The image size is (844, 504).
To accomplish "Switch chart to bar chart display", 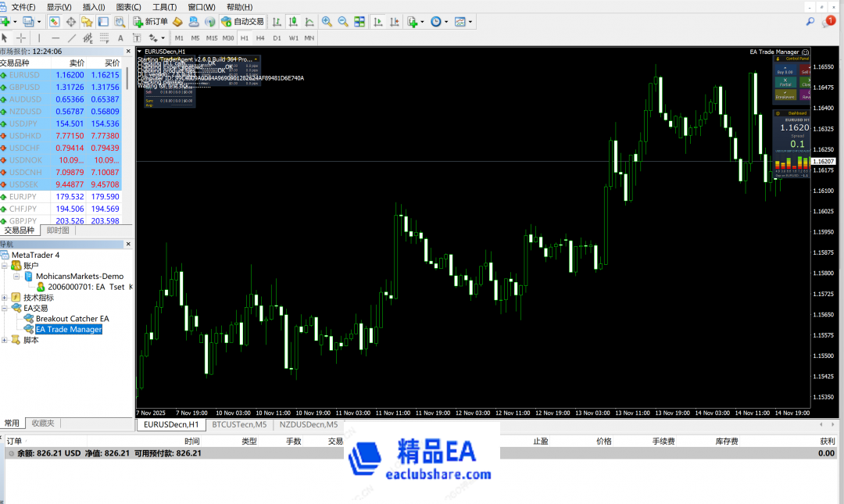I will tap(276, 22).
